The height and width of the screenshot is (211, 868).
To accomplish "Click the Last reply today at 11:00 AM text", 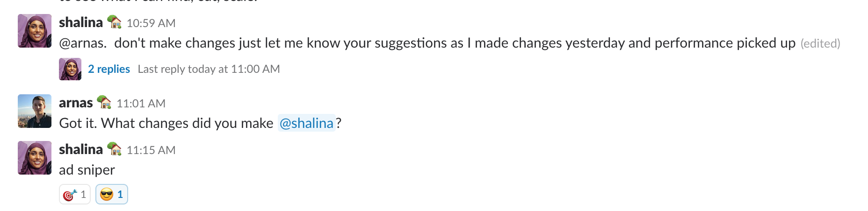I will tap(209, 69).
